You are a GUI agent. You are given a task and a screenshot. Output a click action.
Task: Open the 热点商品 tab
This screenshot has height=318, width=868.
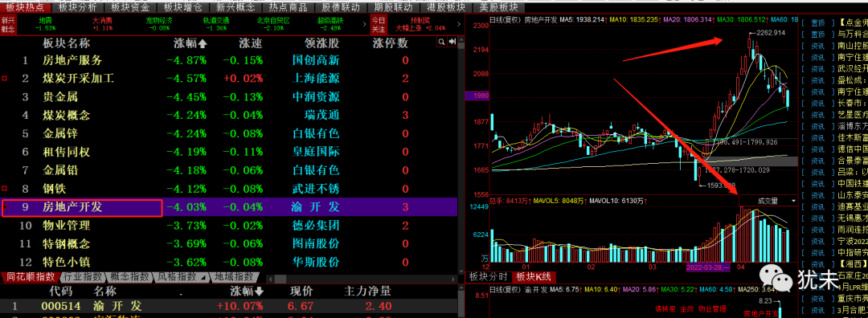tap(288, 7)
